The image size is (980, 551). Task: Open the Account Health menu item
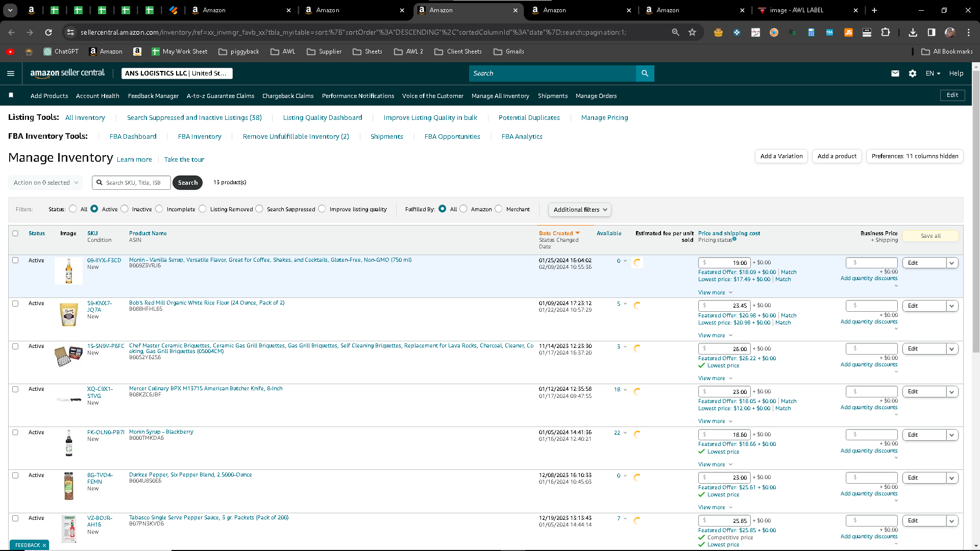[x=97, y=96]
